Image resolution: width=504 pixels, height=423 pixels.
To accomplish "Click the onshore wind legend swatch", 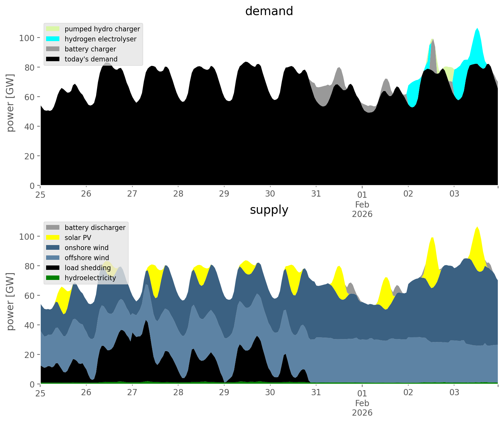I will pos(53,248).
